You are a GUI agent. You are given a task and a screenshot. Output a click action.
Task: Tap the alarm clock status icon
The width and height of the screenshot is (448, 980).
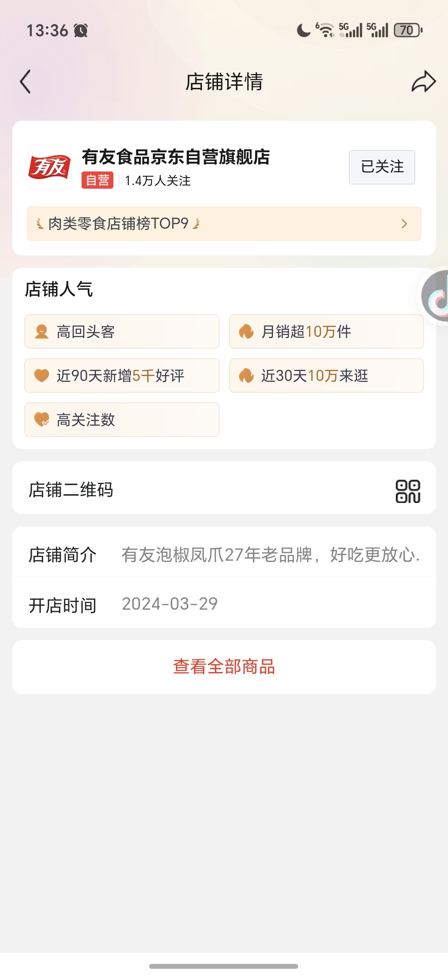(x=80, y=30)
